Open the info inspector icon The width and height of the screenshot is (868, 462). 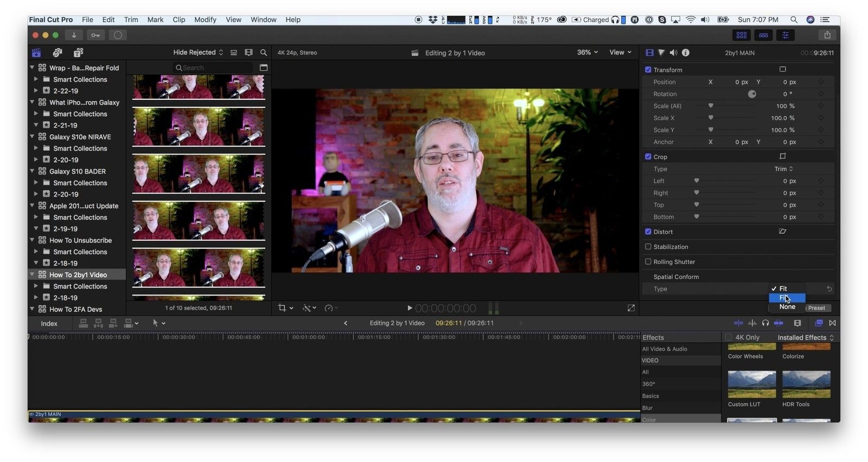[x=686, y=53]
